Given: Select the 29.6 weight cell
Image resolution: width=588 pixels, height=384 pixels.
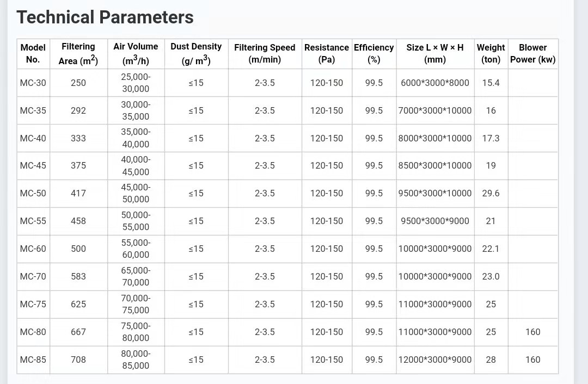Looking at the screenshot, I should (491, 193).
